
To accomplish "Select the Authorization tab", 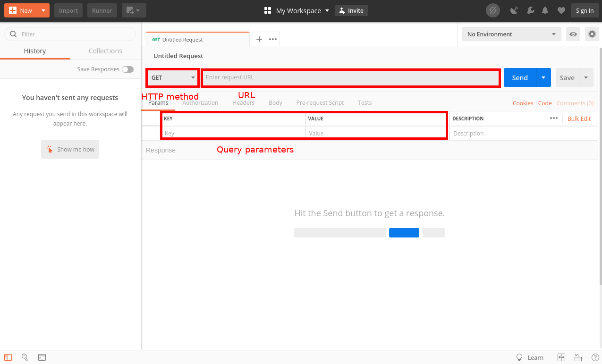I will coord(200,102).
